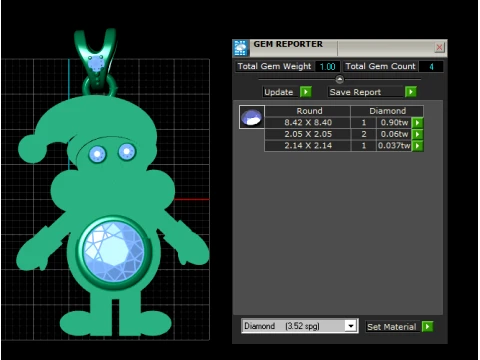The height and width of the screenshot is (360, 480).
Task: Click the green arrow for 0.06tw row
Action: point(417,134)
